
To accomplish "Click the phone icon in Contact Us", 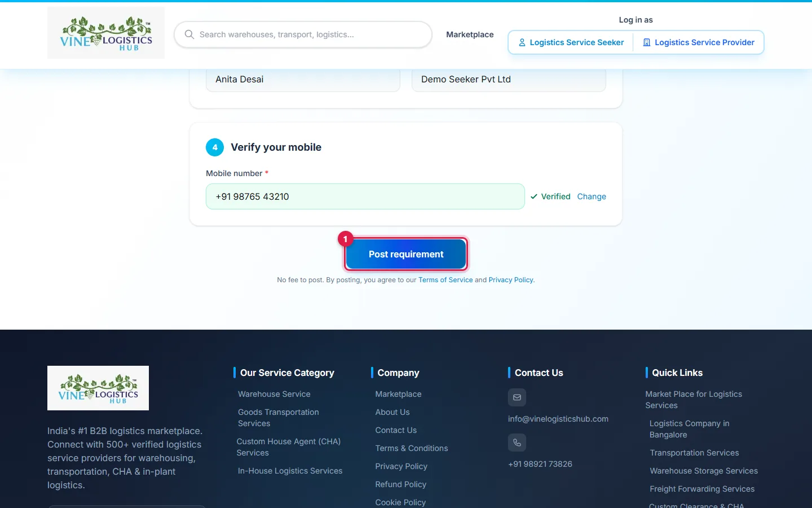I will (517, 443).
